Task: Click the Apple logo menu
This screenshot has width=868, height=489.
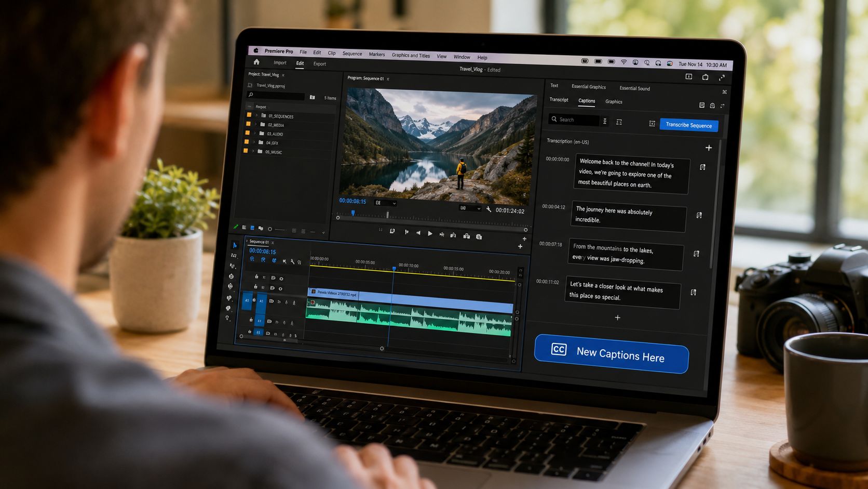Action: click(x=256, y=50)
